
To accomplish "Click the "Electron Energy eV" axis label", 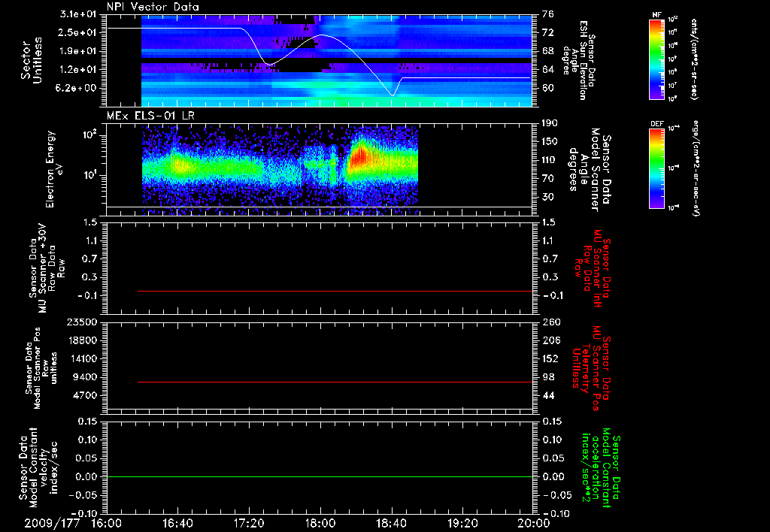I will click(x=54, y=169).
